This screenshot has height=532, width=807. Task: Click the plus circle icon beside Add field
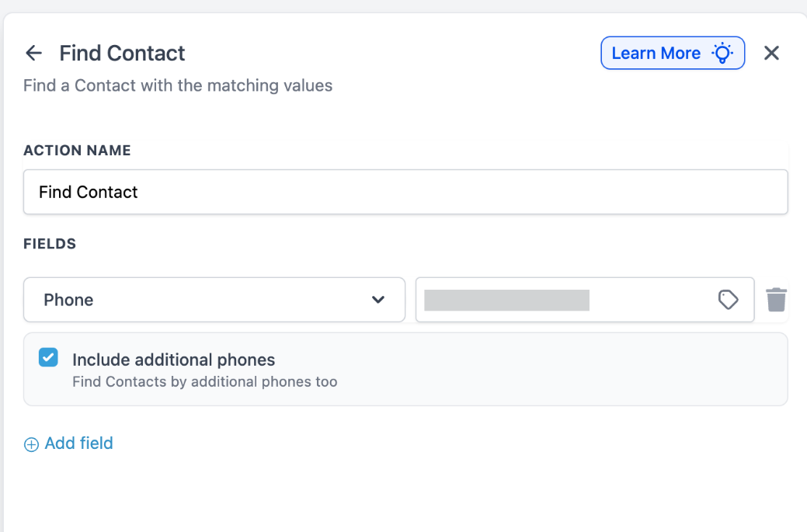point(31,444)
